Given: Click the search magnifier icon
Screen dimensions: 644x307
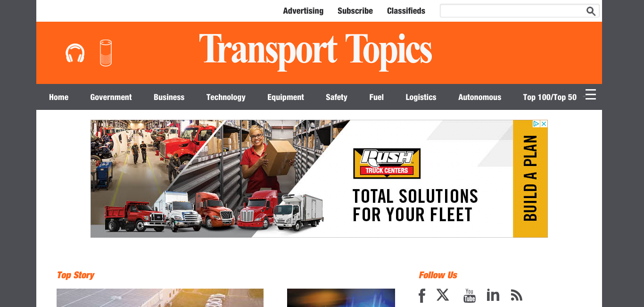Looking at the screenshot, I should [x=591, y=11].
